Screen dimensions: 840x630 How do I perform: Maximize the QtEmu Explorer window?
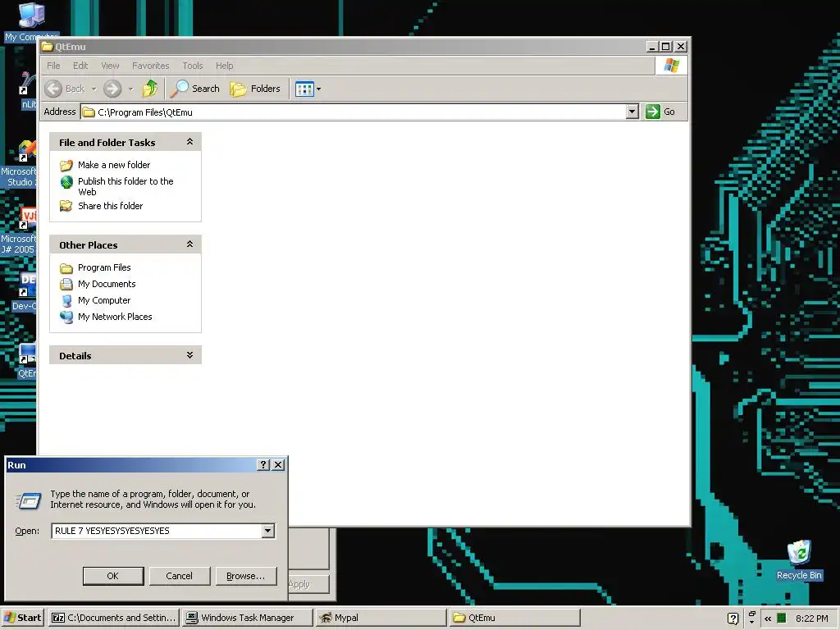point(665,47)
